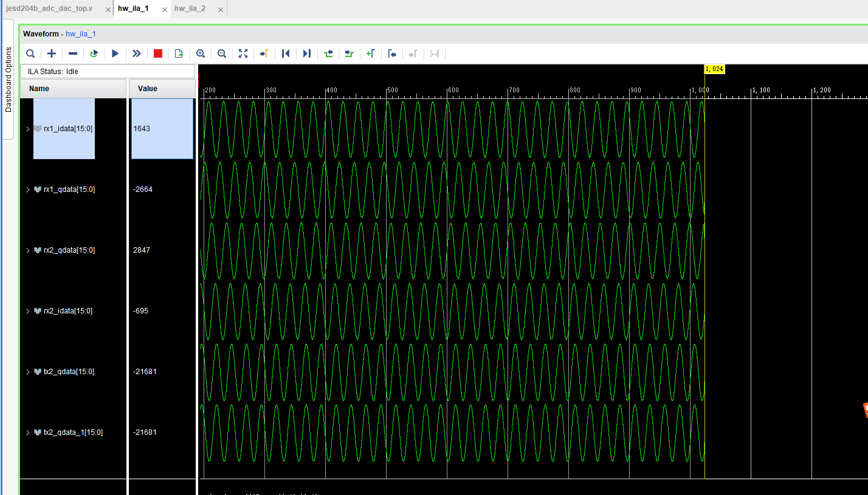Click the Add probe plus icon
Image resolution: width=868 pixels, height=495 pixels.
pos(52,53)
